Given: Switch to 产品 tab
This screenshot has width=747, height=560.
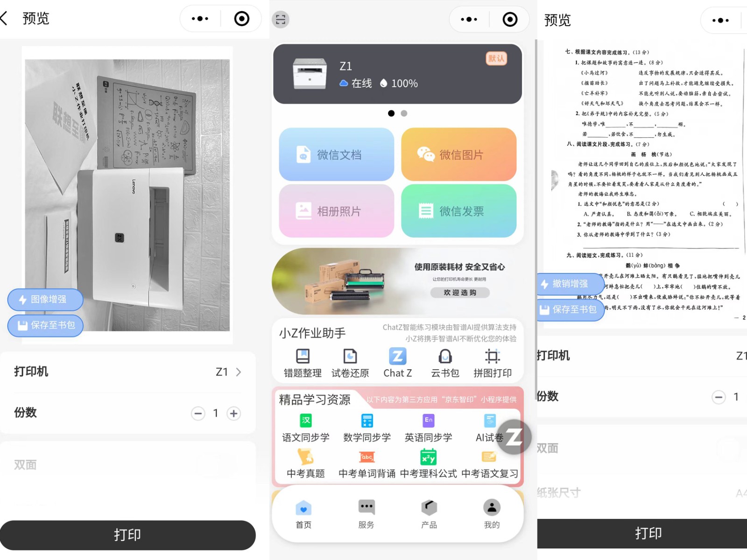Looking at the screenshot, I should 429,514.
